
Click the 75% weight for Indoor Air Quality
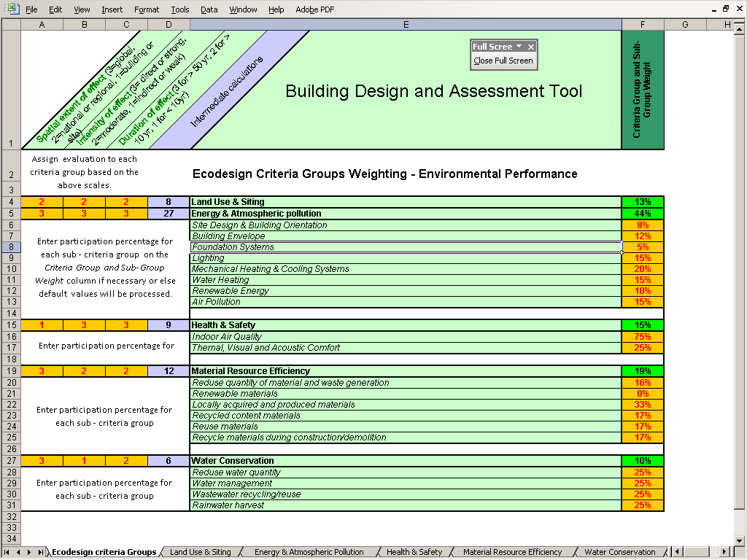coord(643,337)
